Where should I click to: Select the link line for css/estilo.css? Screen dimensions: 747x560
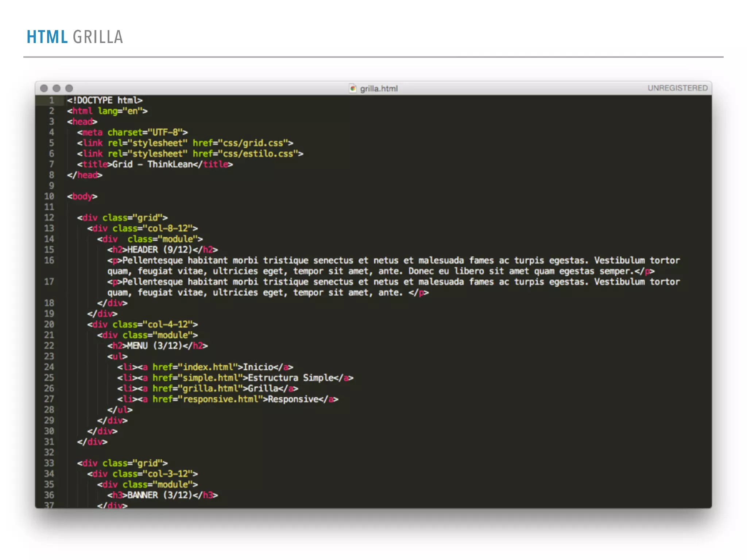[x=190, y=153]
